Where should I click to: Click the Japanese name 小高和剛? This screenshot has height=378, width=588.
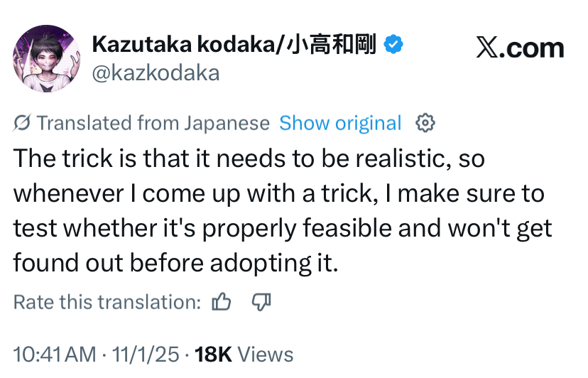point(331,45)
